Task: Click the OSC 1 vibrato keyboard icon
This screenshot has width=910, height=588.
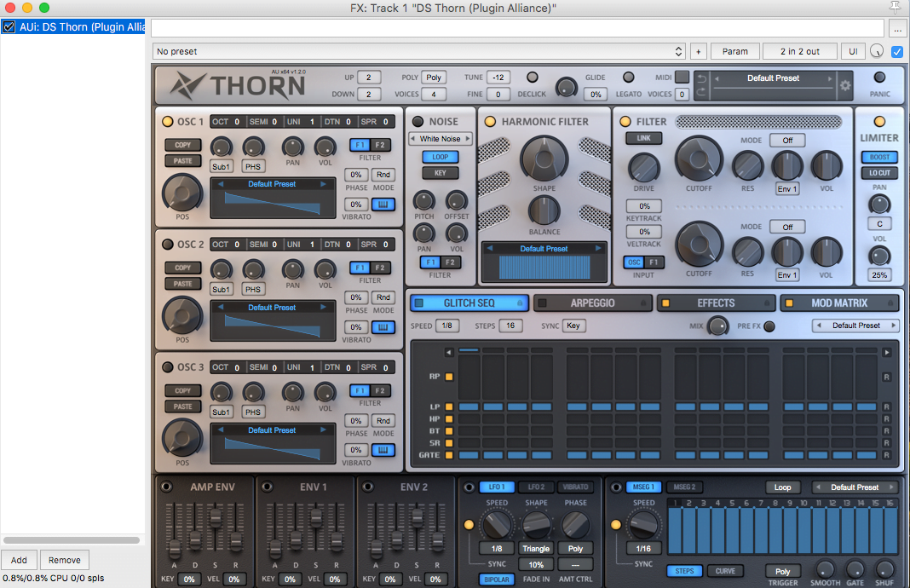Action: point(383,205)
